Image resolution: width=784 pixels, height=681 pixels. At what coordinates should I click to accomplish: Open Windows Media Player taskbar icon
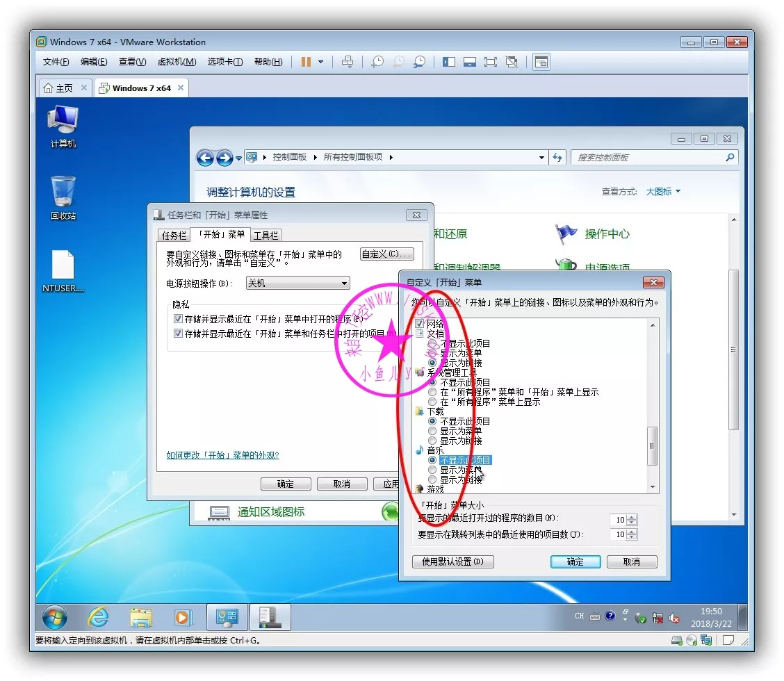pyautogui.click(x=183, y=617)
